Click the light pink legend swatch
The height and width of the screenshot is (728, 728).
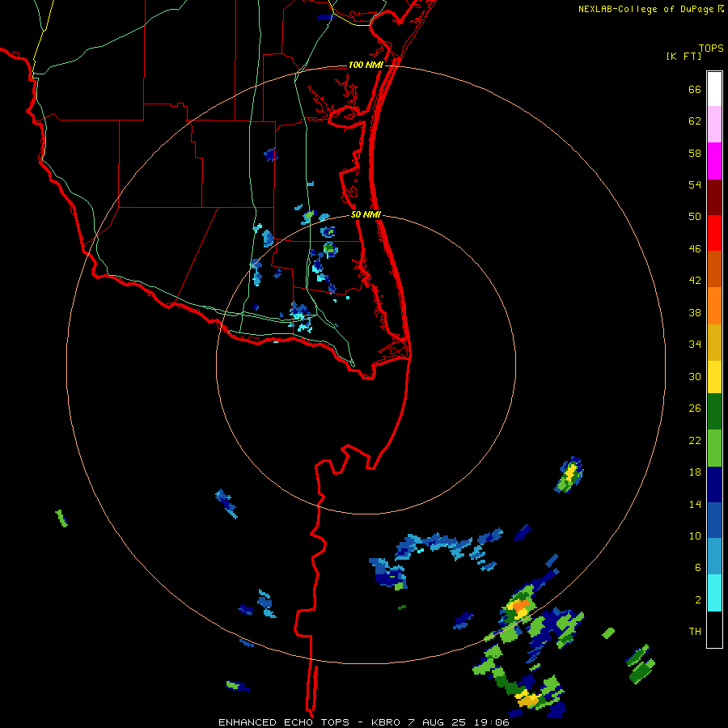pos(714,124)
